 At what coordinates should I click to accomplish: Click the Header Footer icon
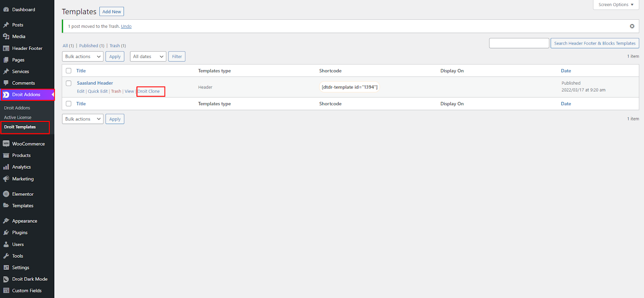pyautogui.click(x=6, y=48)
